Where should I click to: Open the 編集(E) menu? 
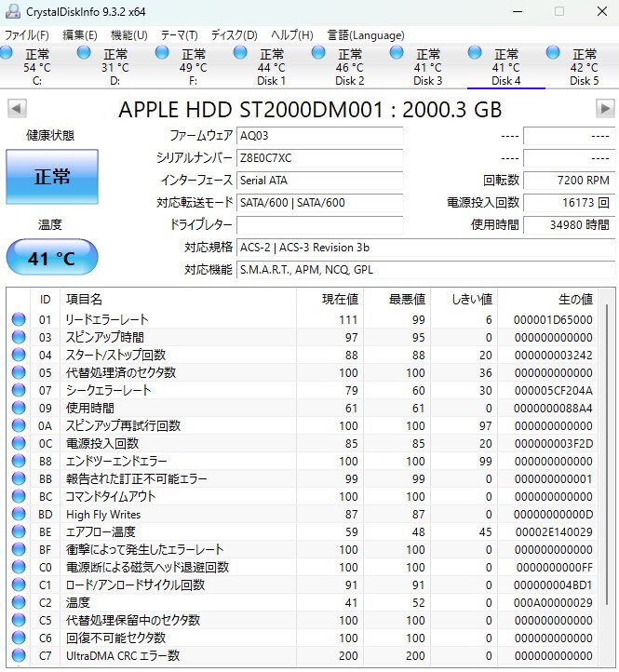pos(80,35)
